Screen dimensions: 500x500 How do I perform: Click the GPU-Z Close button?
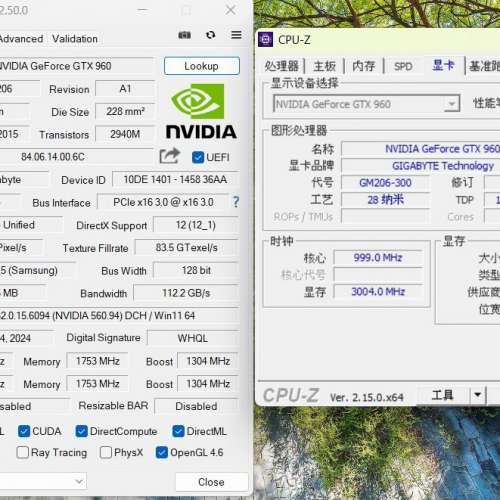tap(211, 482)
